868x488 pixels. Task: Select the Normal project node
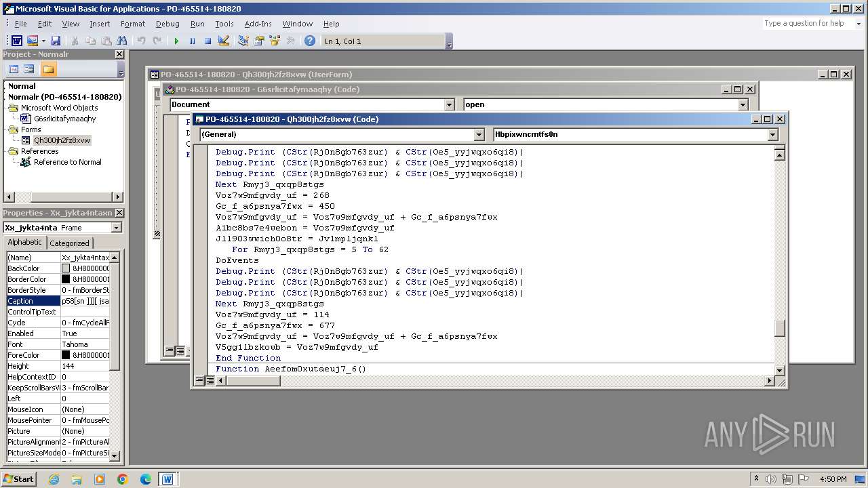(x=22, y=86)
